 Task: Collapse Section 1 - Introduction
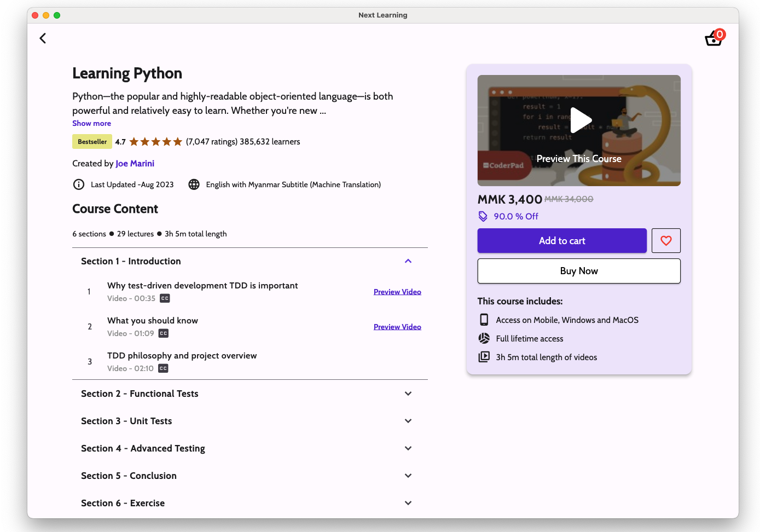pyautogui.click(x=408, y=261)
